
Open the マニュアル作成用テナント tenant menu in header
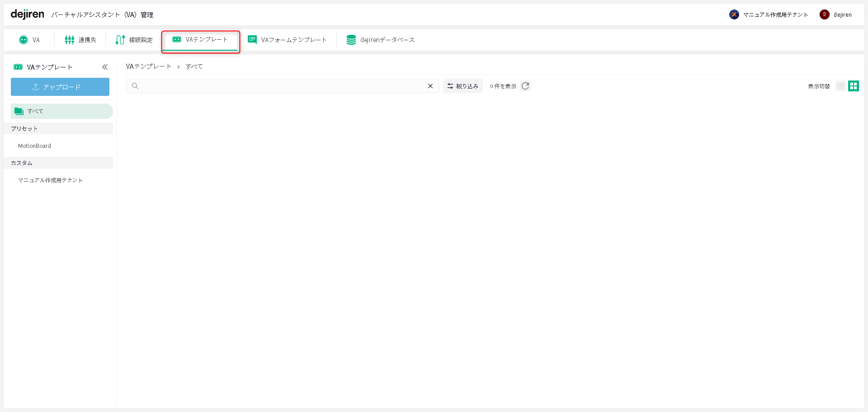click(769, 14)
